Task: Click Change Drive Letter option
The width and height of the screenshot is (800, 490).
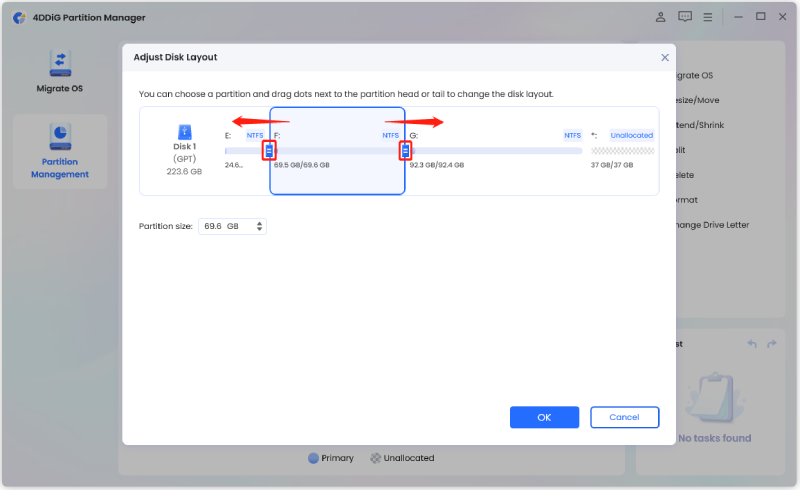Action: pyautogui.click(x=712, y=225)
